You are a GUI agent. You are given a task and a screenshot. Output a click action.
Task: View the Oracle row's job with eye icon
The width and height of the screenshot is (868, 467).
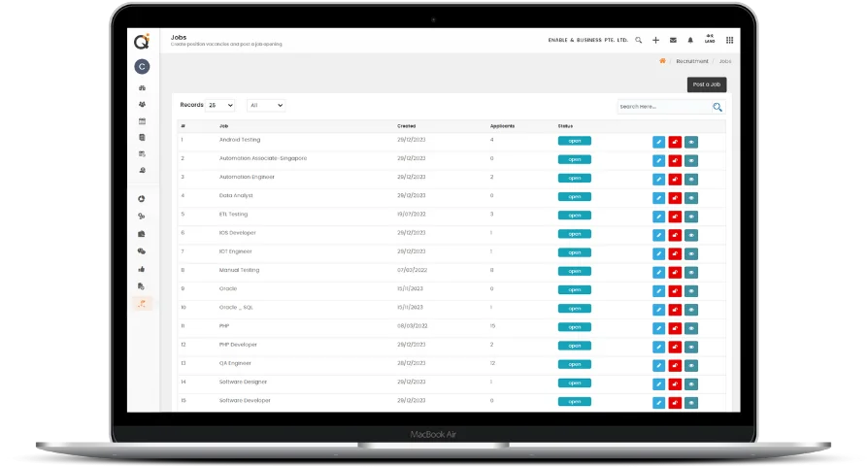click(x=691, y=291)
